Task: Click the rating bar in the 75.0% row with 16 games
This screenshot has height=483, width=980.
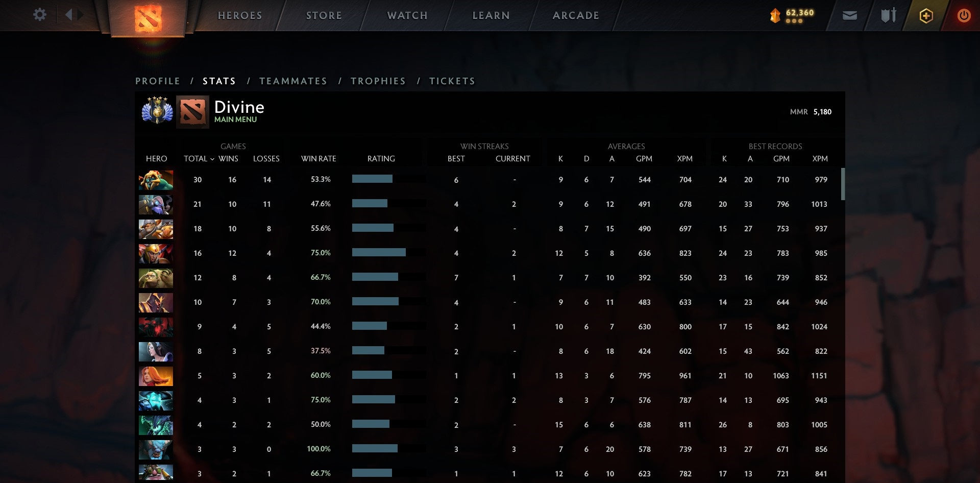Action: pos(379,253)
